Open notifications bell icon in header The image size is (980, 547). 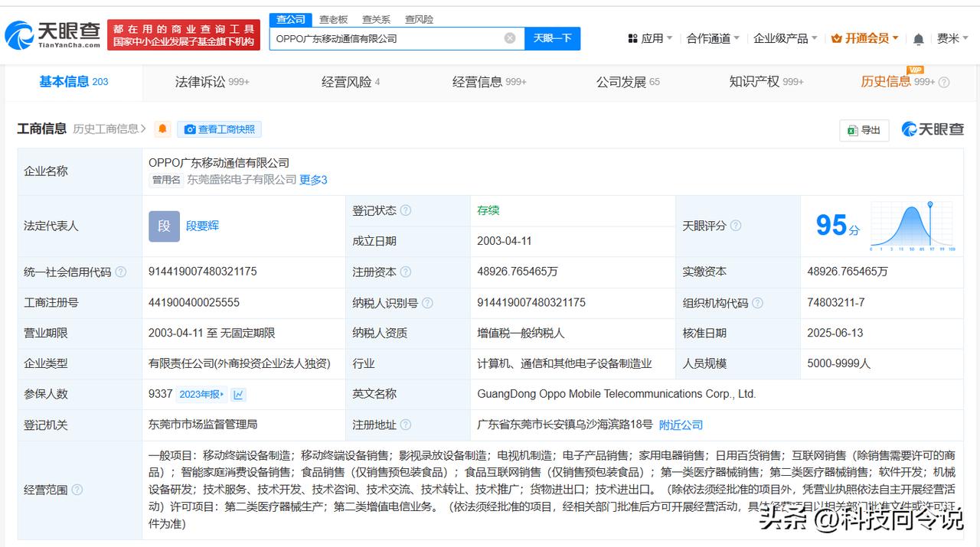pos(919,38)
